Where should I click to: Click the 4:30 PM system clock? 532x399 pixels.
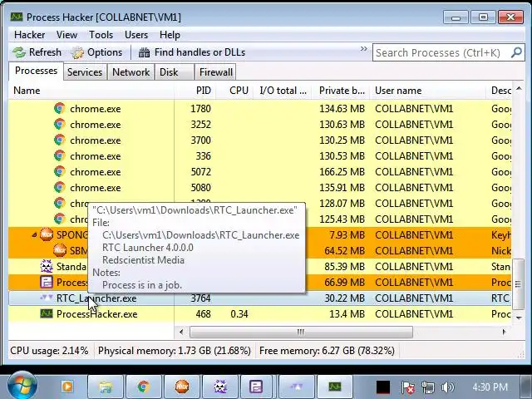490,387
